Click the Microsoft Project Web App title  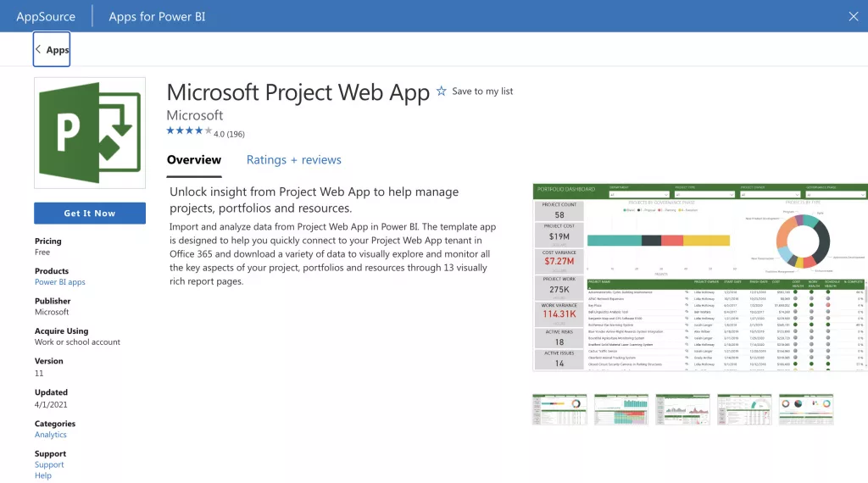coord(298,92)
